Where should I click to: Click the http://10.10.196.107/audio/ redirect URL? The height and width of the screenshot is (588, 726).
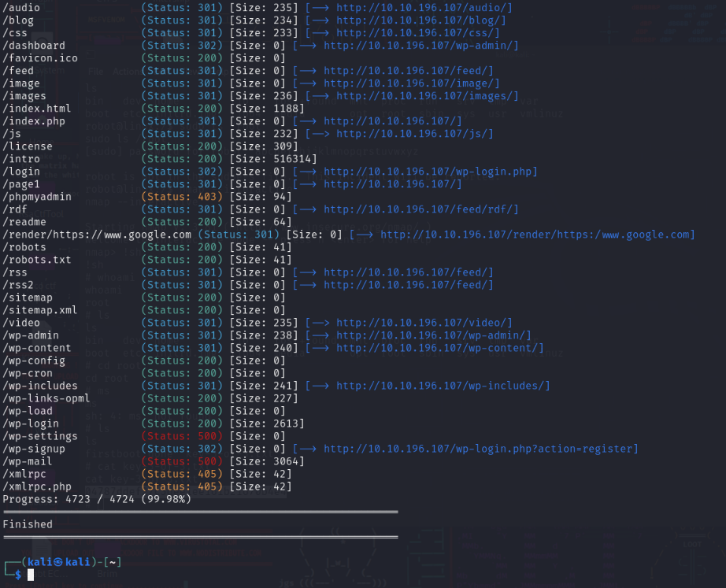tap(422, 7)
